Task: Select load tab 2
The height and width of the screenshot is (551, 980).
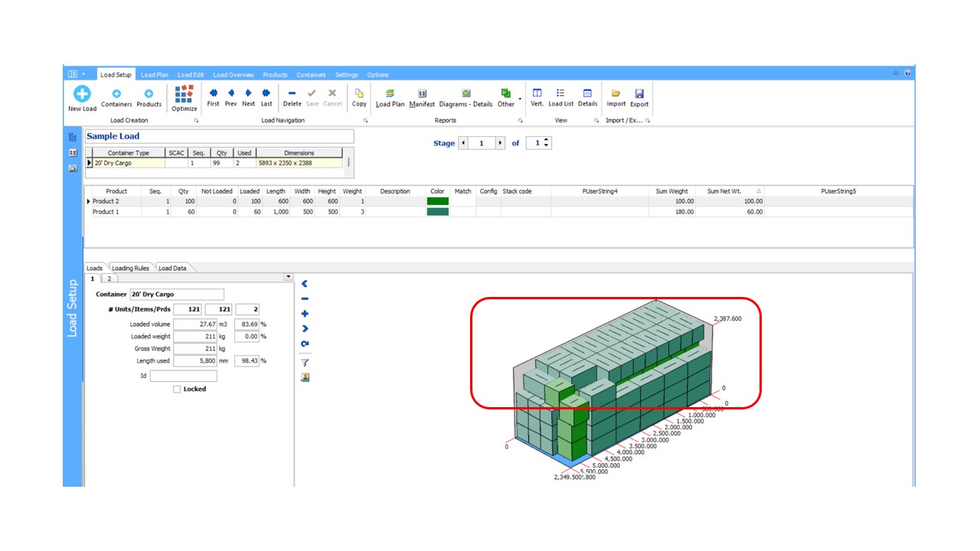Action: tap(109, 279)
